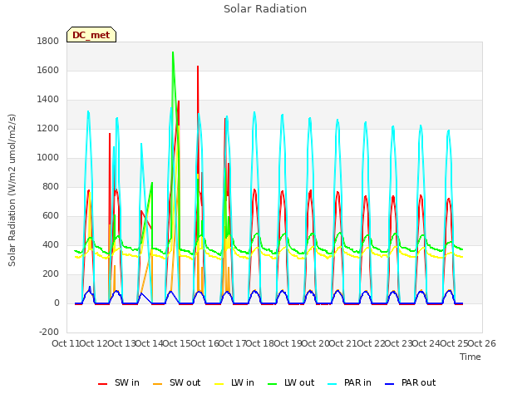
Task: Click the red SW in legend swatch
Action: pyautogui.click(x=102, y=384)
